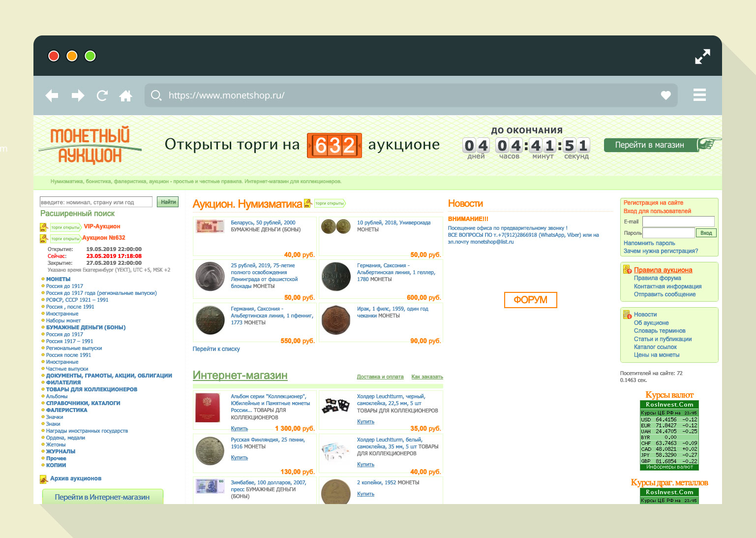Click the gavel icon after Аукцион. Нумизматика heading

coord(308,203)
